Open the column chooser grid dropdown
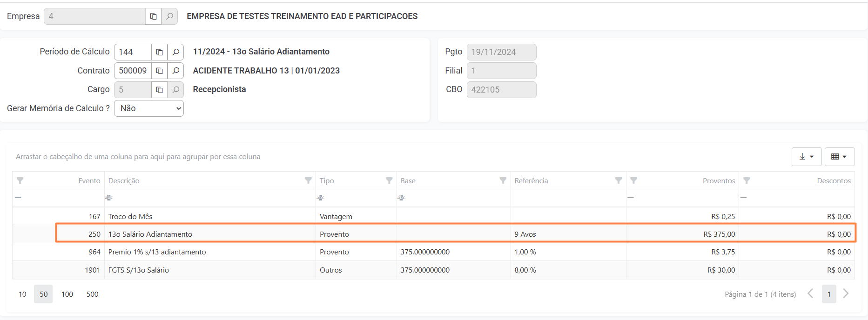Screen dimensions: 868x320 (x=839, y=157)
